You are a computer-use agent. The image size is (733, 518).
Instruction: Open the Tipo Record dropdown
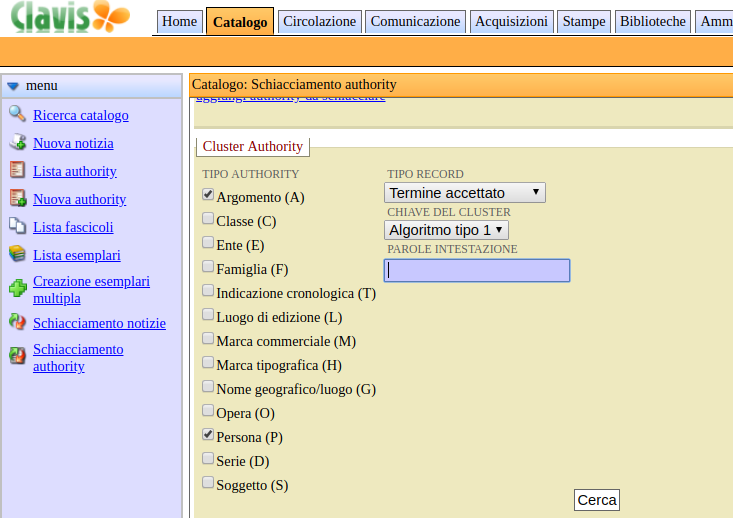[465, 192]
